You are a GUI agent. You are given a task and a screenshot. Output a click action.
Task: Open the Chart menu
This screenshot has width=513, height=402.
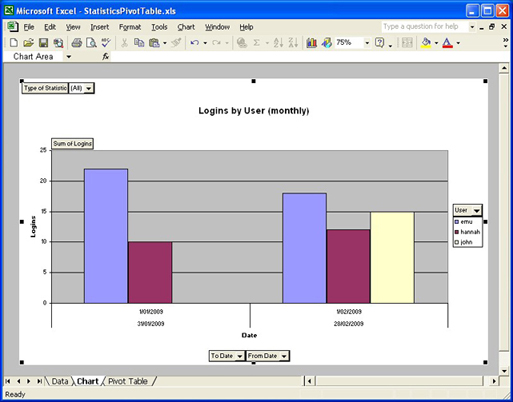coord(186,27)
